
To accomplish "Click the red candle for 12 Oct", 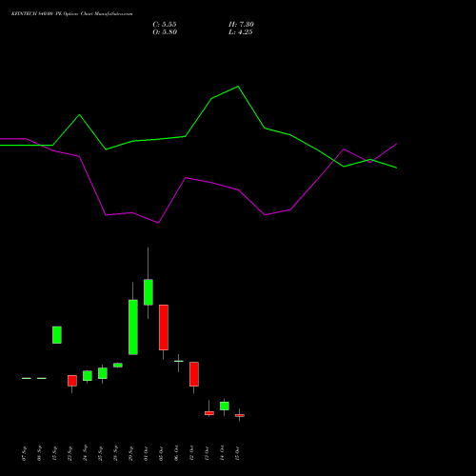I will (194, 374).
